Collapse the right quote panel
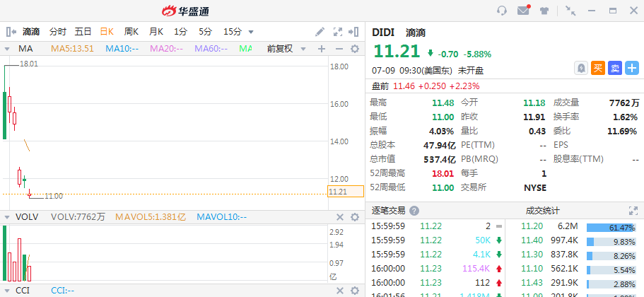This screenshot has width=644, height=297. click(x=355, y=32)
